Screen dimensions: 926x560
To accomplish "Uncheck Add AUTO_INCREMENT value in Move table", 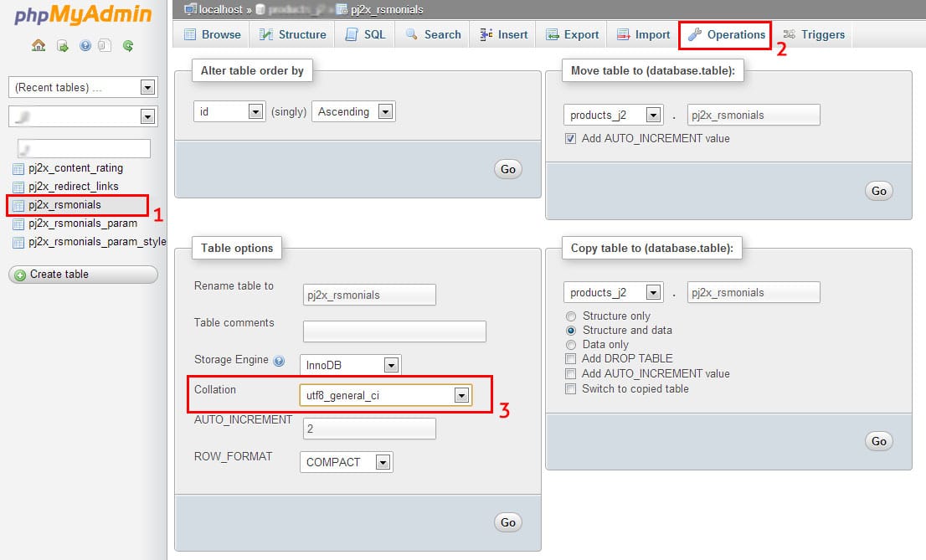I will (x=571, y=139).
